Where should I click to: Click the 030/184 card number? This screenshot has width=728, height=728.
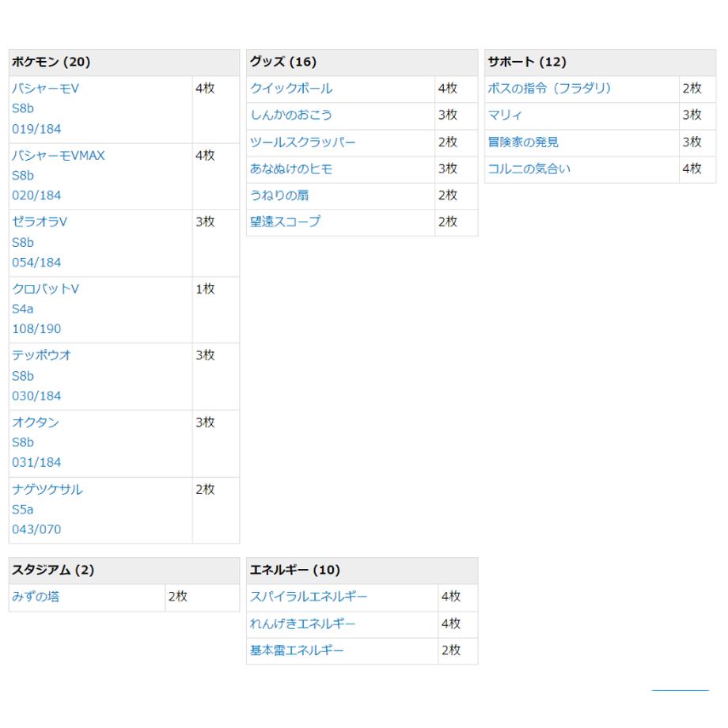36,396
